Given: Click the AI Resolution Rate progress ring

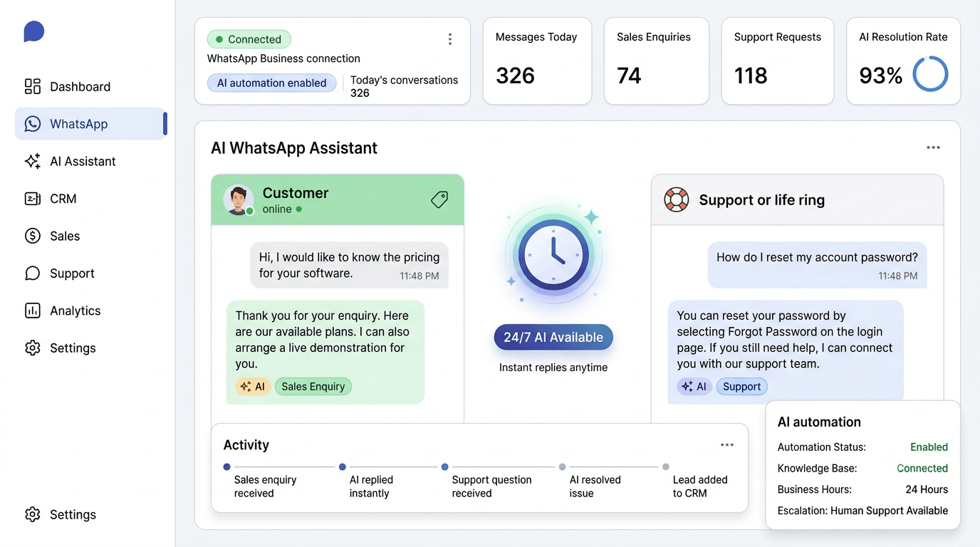Looking at the screenshot, I should point(930,74).
